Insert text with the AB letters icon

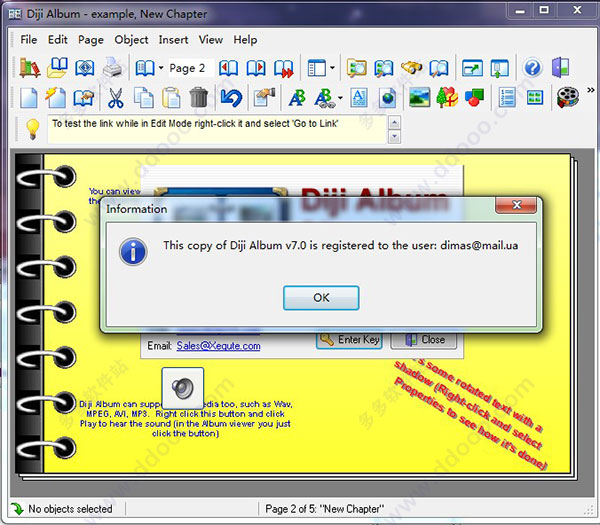(297, 98)
